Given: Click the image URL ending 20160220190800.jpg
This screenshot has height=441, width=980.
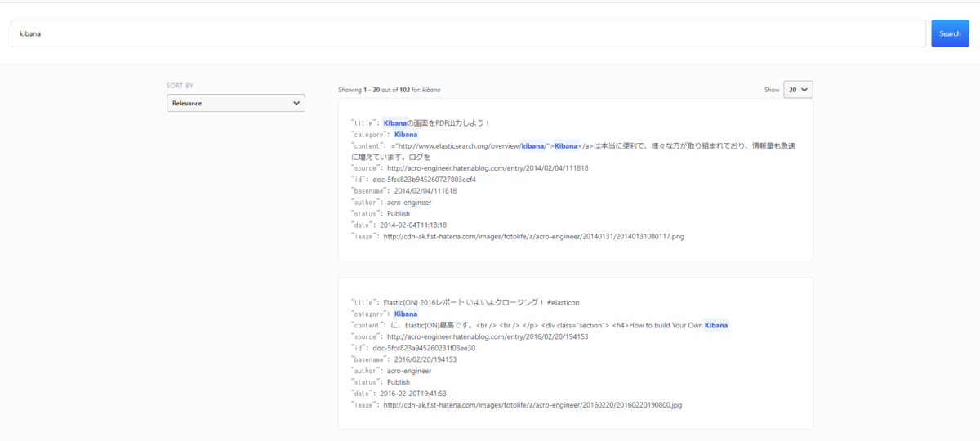Looking at the screenshot, I should pos(532,404).
